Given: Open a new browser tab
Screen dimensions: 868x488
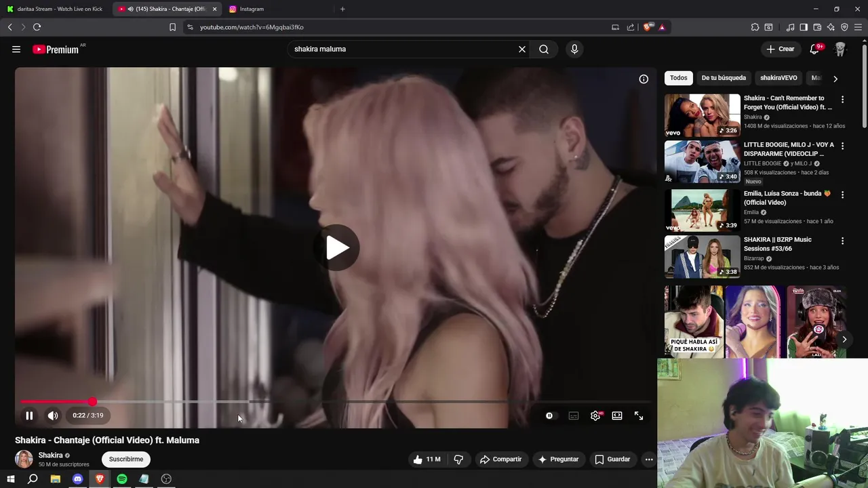Looking at the screenshot, I should point(342,9).
